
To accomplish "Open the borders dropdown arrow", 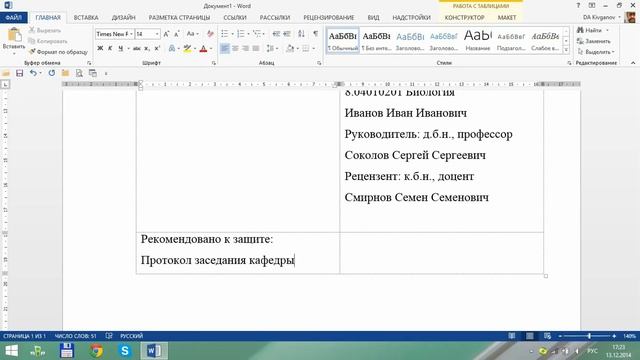I will (x=313, y=49).
